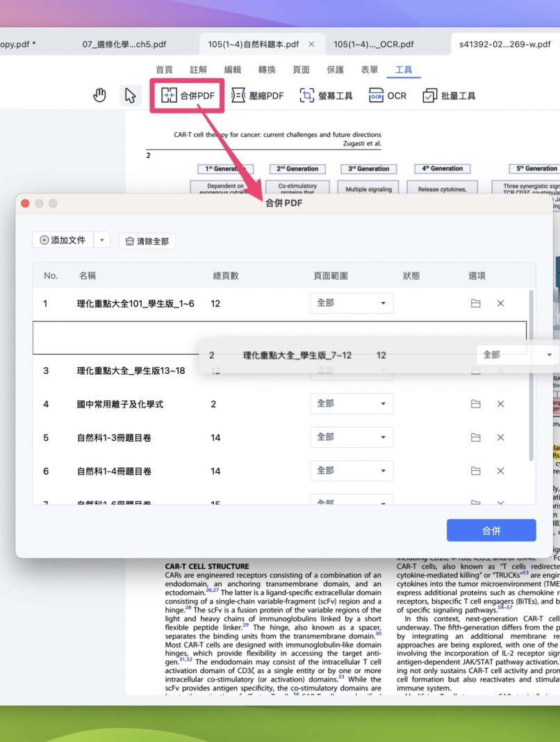The image size is (560, 742).
Task: Select the arrow cursor tool
Action: pos(129,96)
